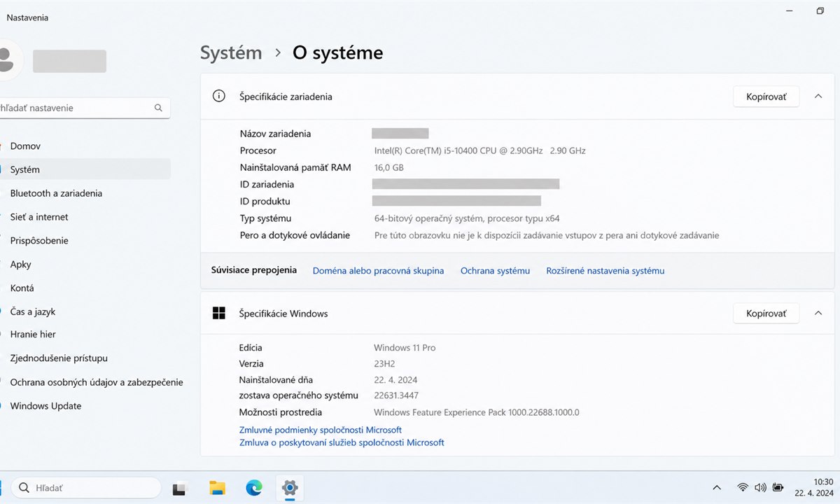The image size is (840, 504).
Task: Show hidden tray icons chevron
Action: (717, 487)
